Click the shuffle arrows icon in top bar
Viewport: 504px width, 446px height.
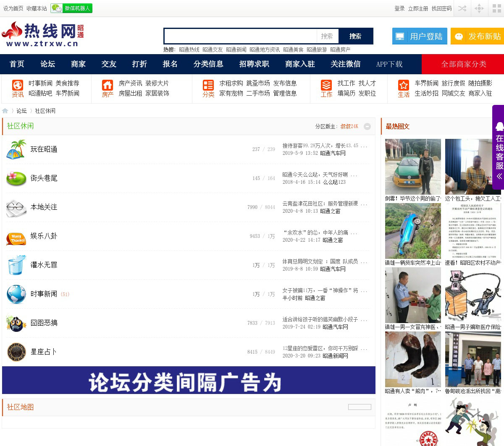(462, 8)
